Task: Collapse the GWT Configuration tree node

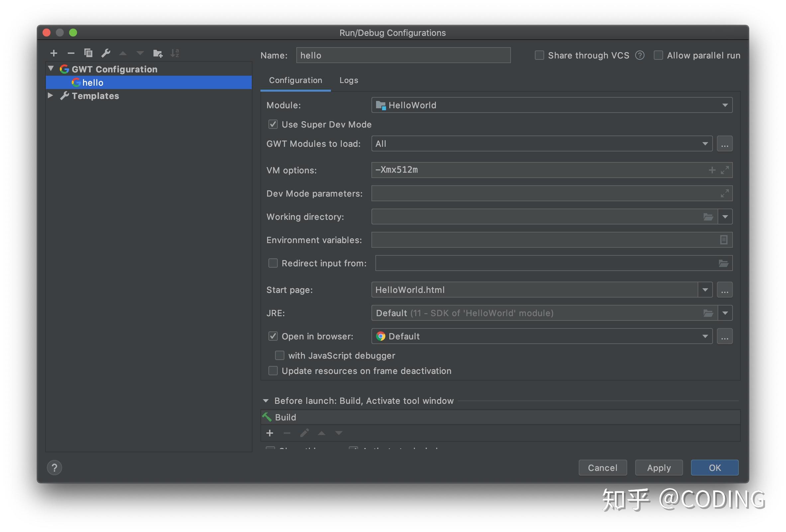Action: 50,69
